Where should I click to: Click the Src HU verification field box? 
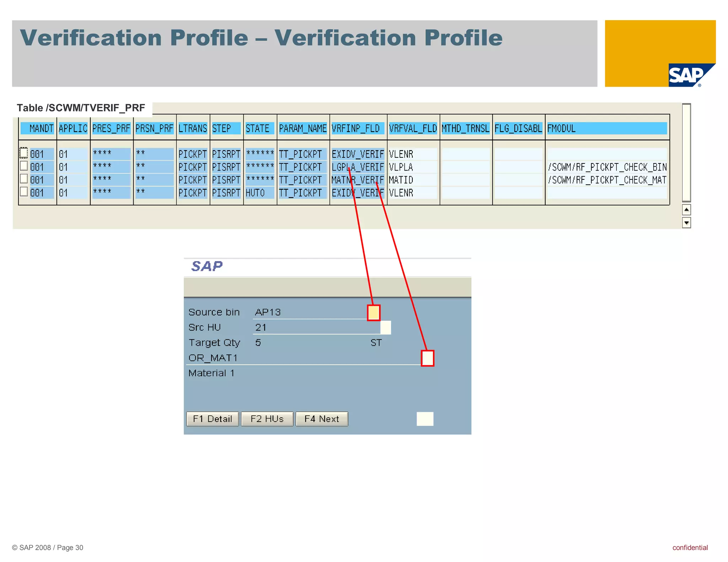[x=386, y=328]
